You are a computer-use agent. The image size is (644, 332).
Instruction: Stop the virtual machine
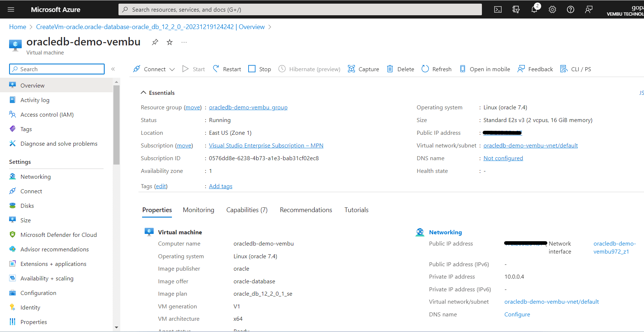coord(259,69)
